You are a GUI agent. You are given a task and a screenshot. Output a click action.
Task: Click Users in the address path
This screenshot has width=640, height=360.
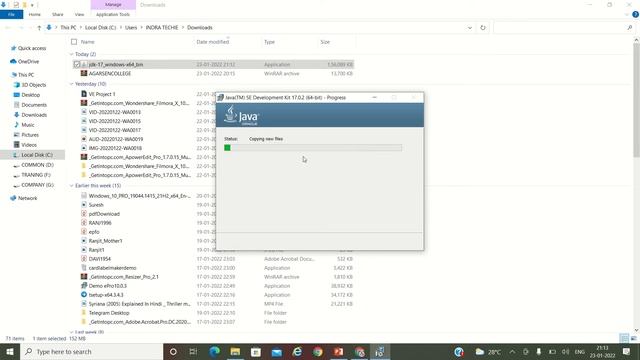pos(131,28)
